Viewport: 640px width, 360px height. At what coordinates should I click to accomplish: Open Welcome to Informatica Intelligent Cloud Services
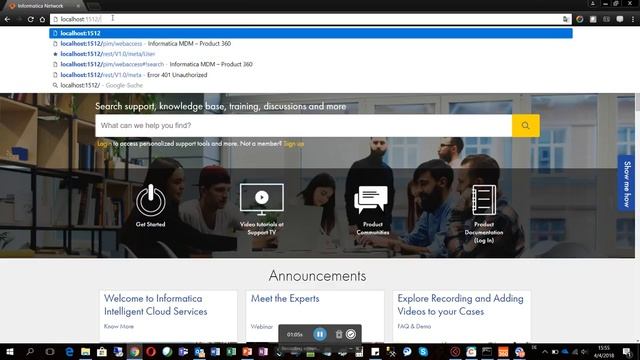156,304
